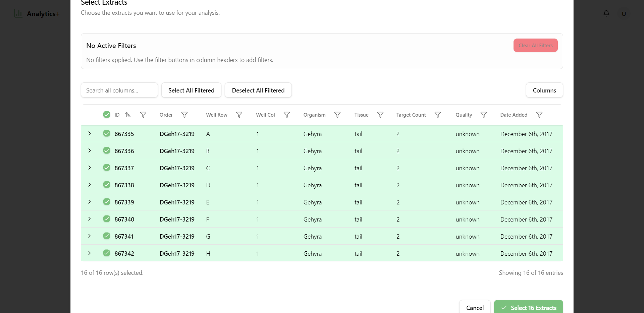Click the Analytics+ logo icon
The image size is (644, 313).
(18, 13)
